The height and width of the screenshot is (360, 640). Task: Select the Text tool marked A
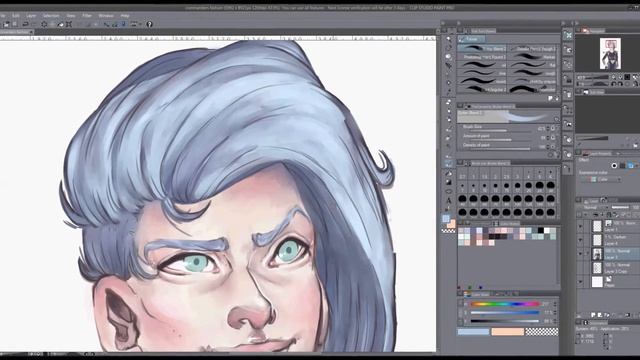pyautogui.click(x=449, y=200)
